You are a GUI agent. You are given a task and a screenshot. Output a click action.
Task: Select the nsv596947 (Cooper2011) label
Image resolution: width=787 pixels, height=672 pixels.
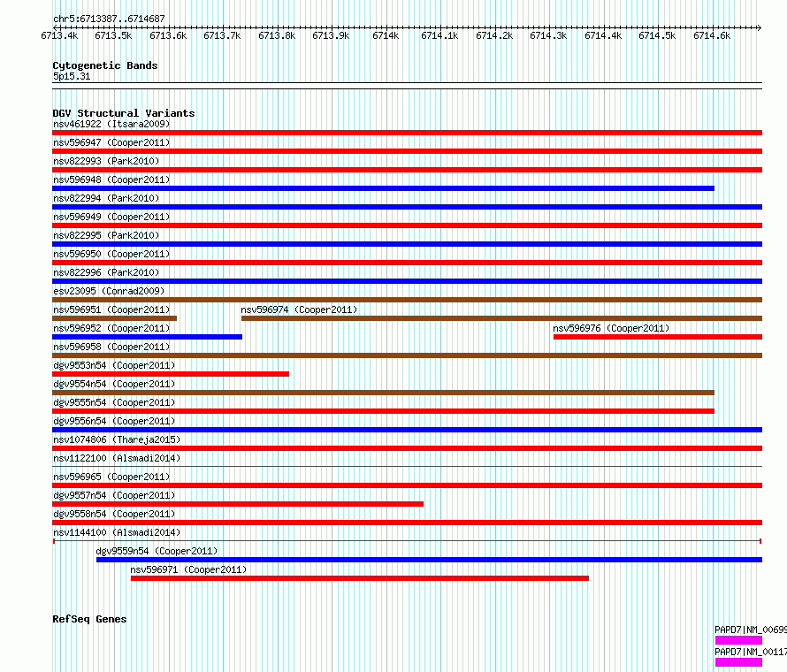click(111, 142)
